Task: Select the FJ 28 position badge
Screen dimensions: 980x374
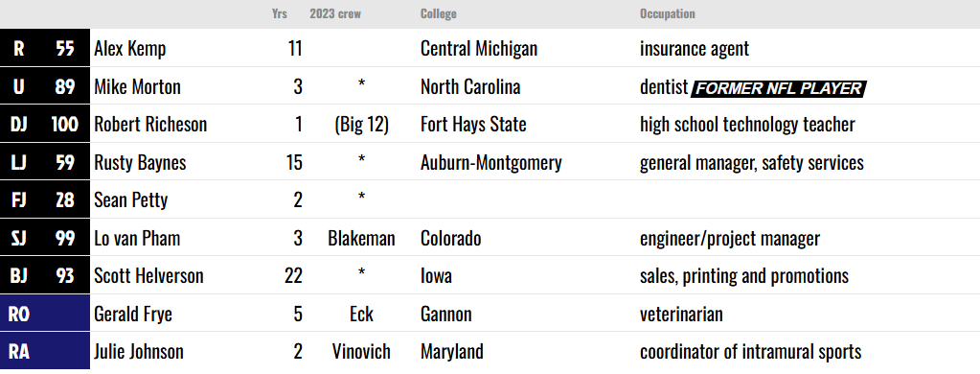Action: coord(45,199)
